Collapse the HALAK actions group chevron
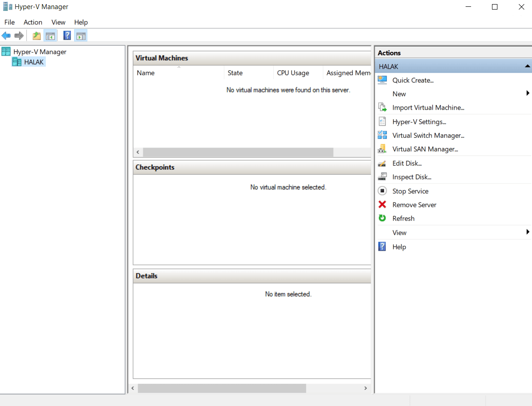The width and height of the screenshot is (532, 406). (526, 66)
